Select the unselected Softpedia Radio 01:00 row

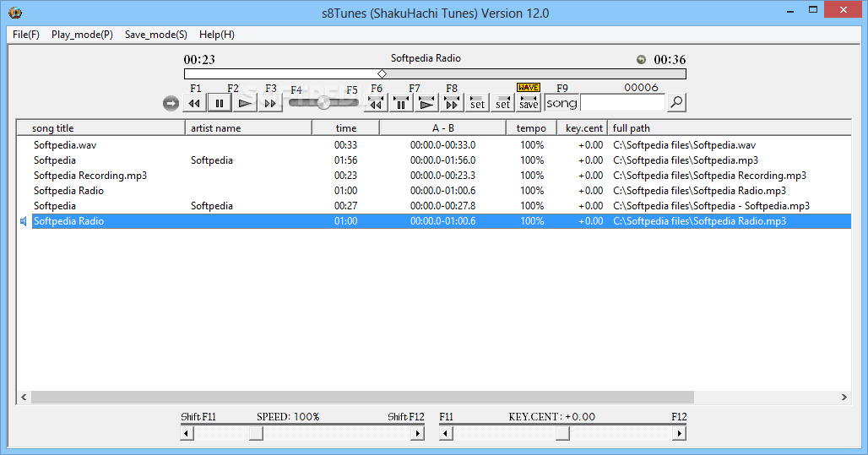[x=442, y=191]
